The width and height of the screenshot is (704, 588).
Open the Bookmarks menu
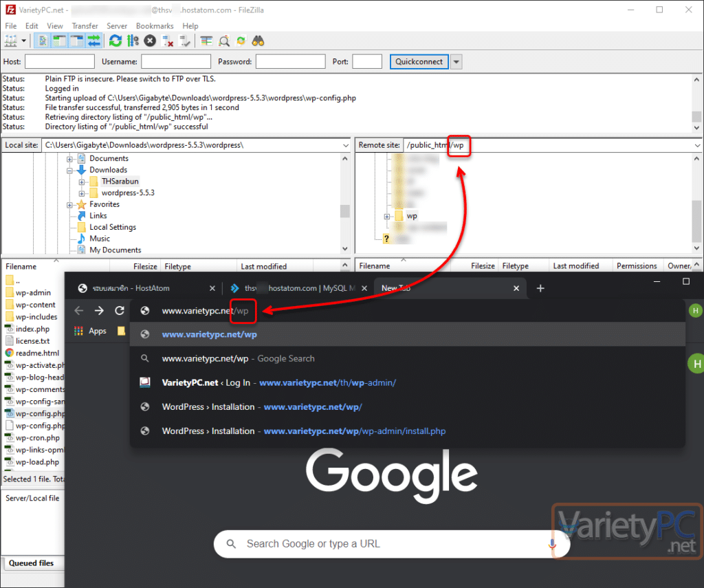155,26
